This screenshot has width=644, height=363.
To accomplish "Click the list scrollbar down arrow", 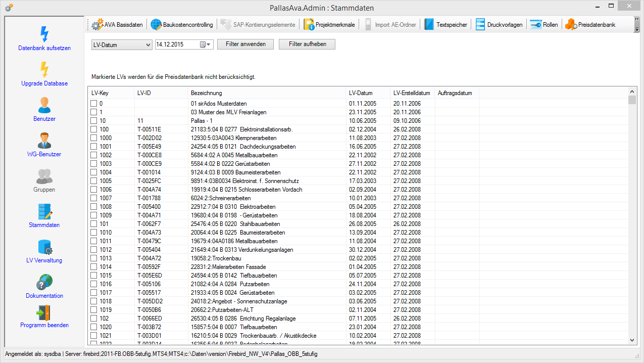I will (632, 340).
